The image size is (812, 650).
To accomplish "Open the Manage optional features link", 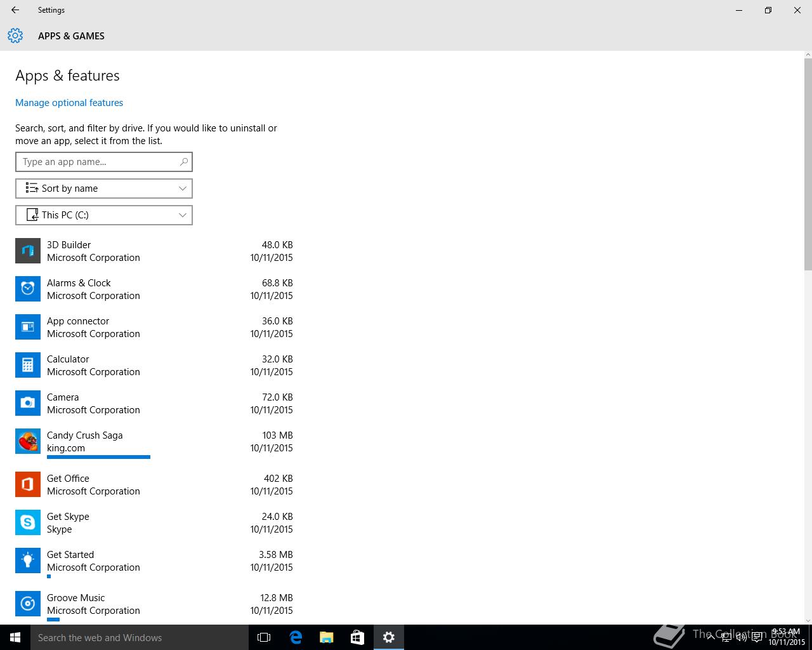I will pyautogui.click(x=69, y=103).
